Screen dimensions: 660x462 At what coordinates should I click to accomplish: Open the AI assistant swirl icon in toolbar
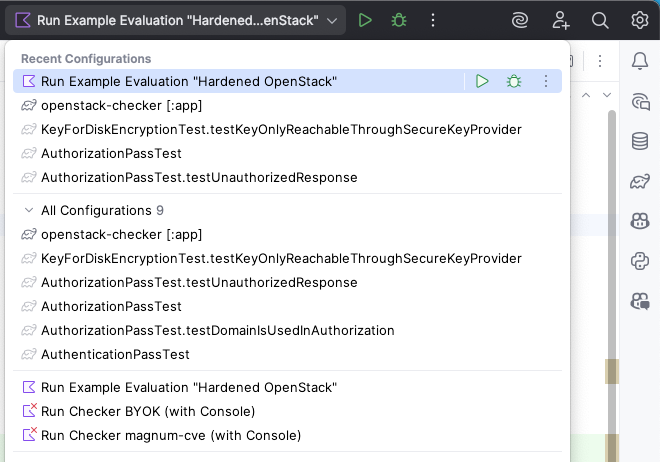pos(519,20)
